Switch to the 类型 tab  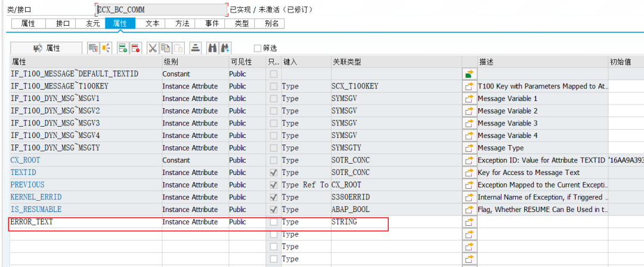[240, 24]
